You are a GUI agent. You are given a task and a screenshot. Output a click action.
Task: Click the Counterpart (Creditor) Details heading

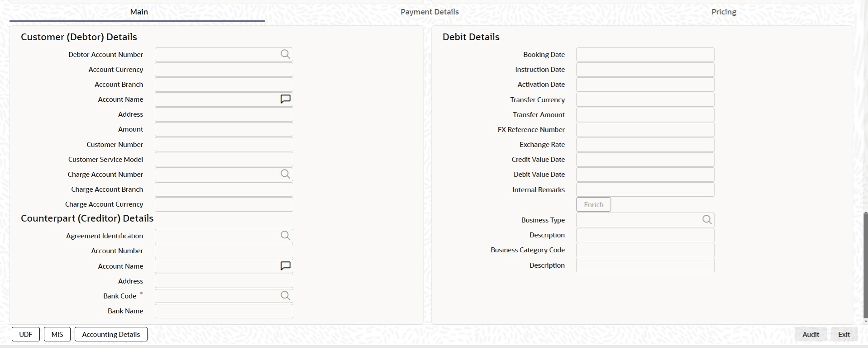(87, 218)
